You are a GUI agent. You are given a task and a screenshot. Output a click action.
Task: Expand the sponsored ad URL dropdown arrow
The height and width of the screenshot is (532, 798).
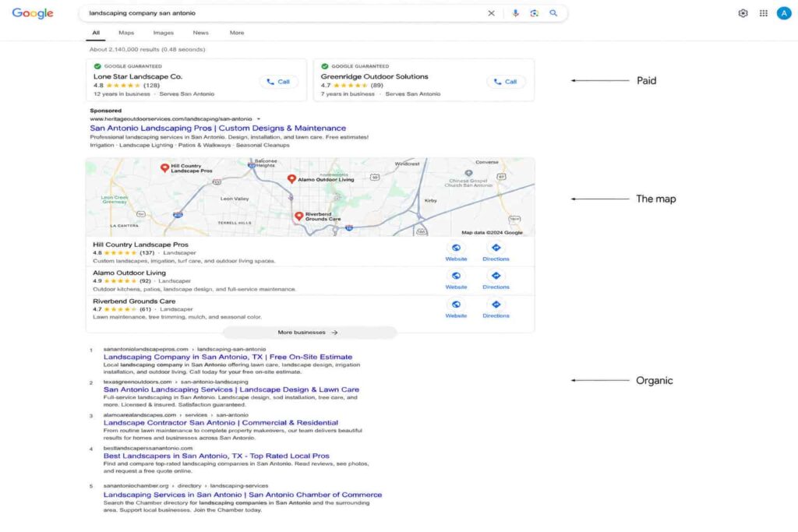[x=259, y=119]
